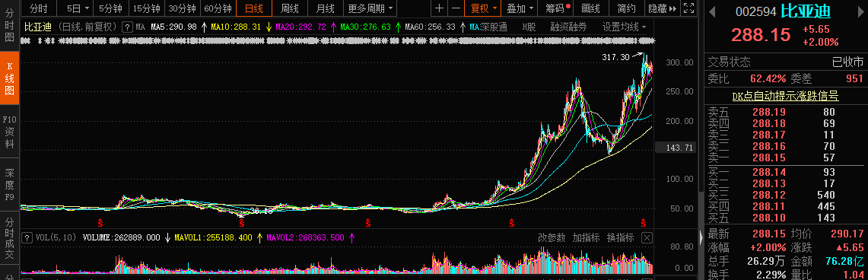868x280 pixels.
Task: Click MA5:290.98 value
Action: click(173, 27)
